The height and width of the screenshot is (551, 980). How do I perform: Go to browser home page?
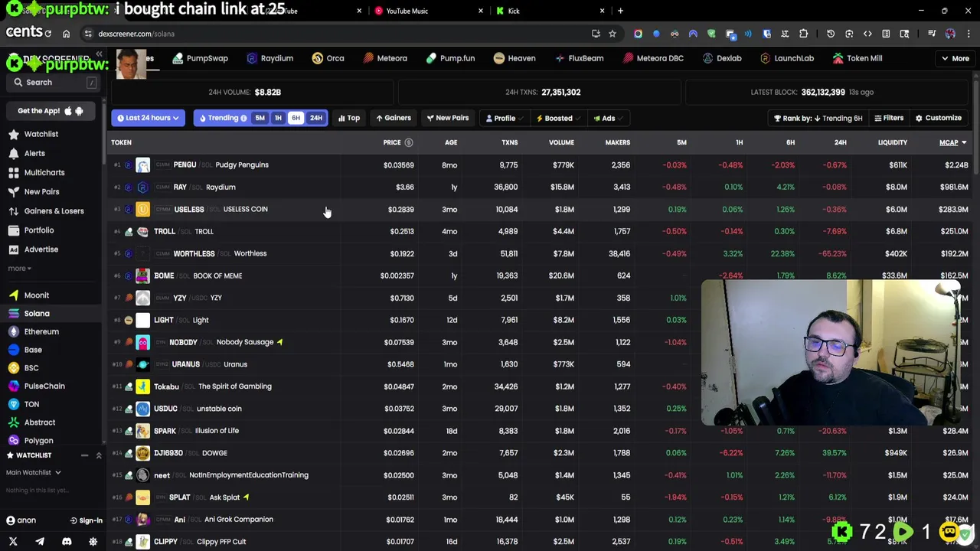pos(67,34)
